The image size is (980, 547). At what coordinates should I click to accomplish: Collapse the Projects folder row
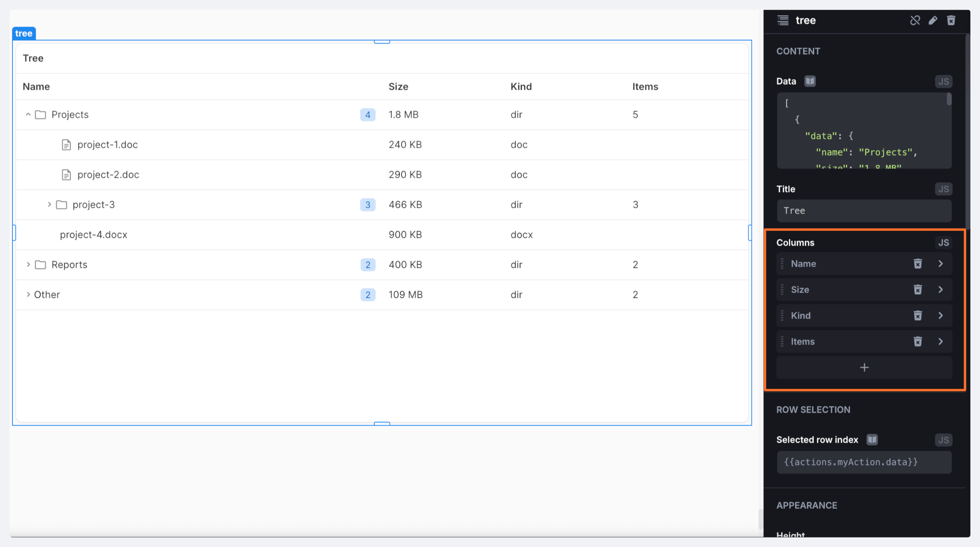tap(28, 115)
